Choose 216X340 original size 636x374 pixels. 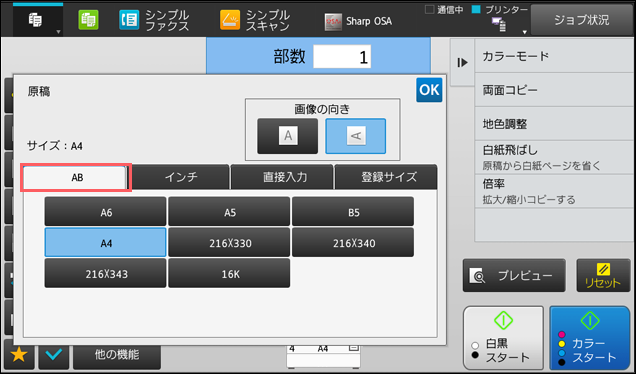[x=353, y=242]
